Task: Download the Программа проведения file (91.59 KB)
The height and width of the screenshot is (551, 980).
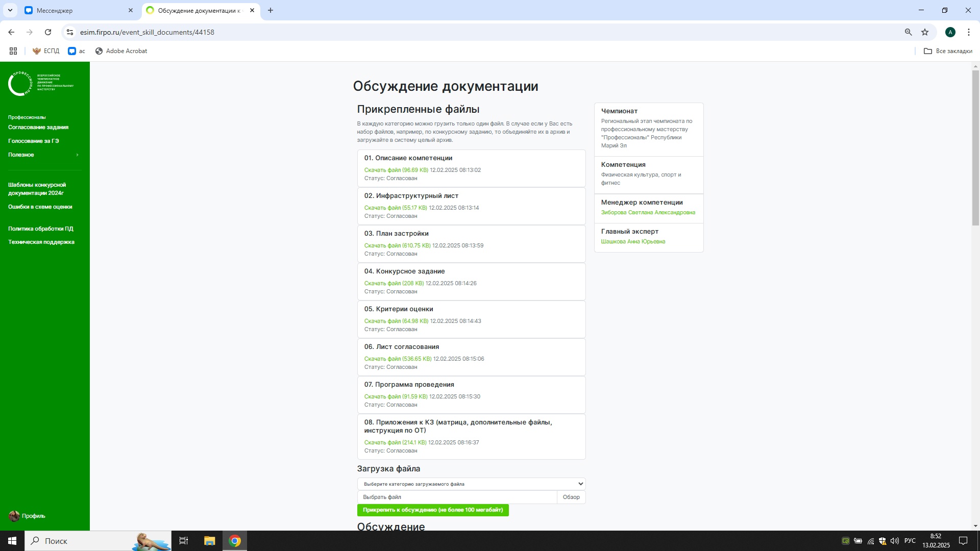Action: tap(396, 396)
